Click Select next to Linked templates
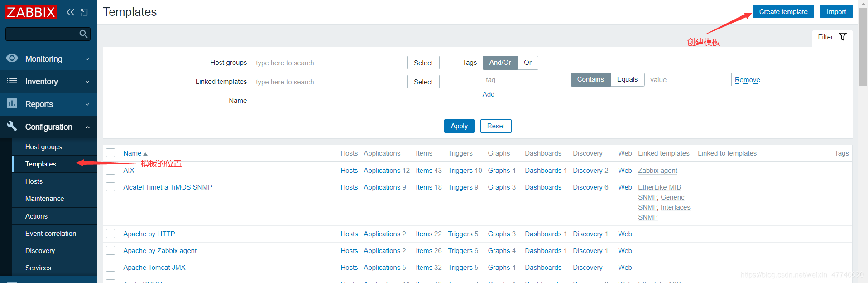The image size is (868, 283). [x=423, y=82]
